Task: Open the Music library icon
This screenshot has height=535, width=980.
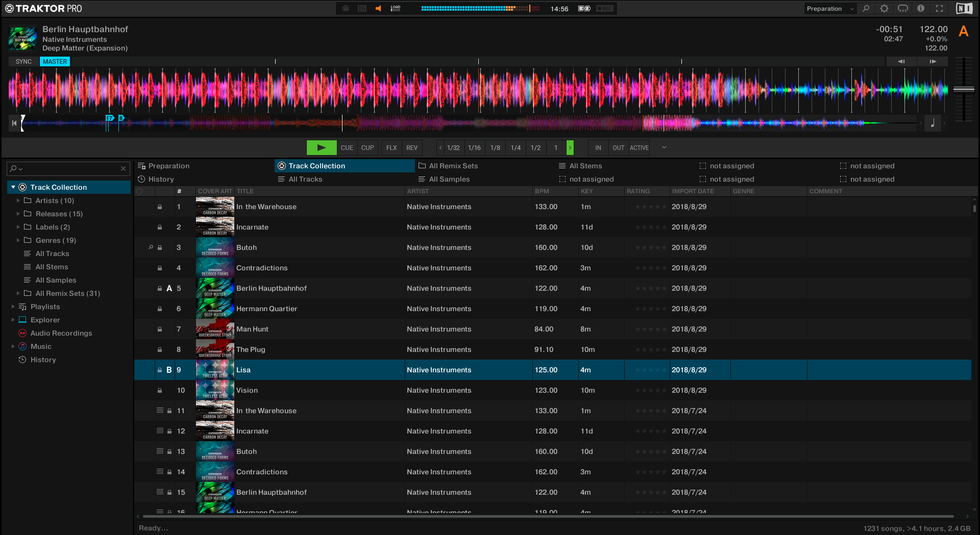Action: (x=22, y=346)
